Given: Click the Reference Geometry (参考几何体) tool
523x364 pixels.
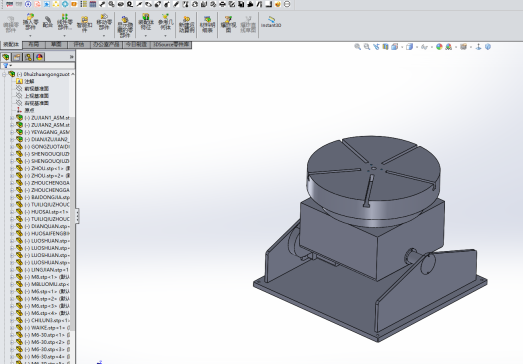Looking at the screenshot, I should coord(165,22).
